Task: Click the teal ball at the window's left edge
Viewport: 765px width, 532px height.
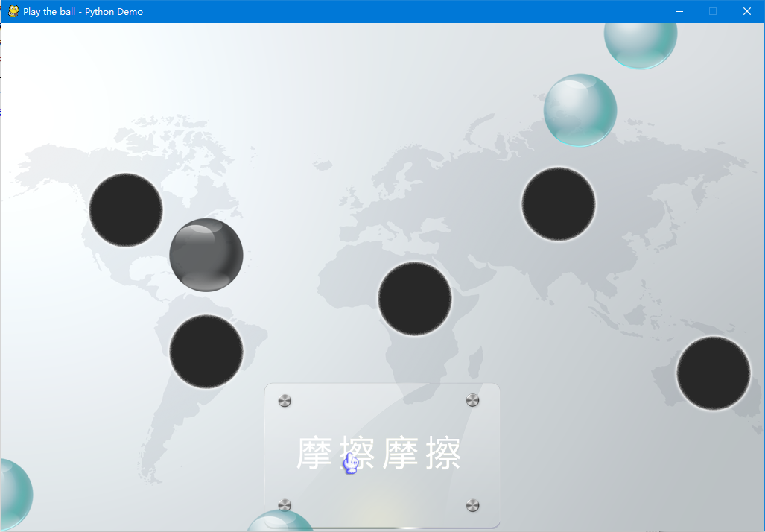Action: click(x=16, y=495)
